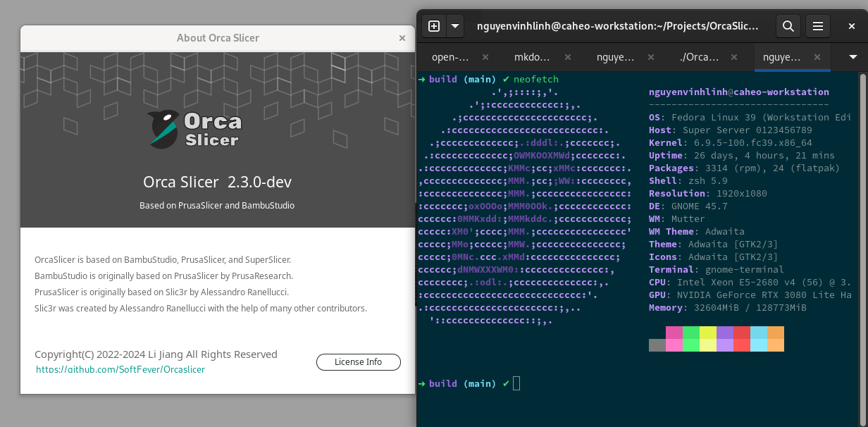This screenshot has width=868, height=427.
Task: Click the GPU: NVIDIA GeForce RTX 3080 line
Action: click(750, 295)
